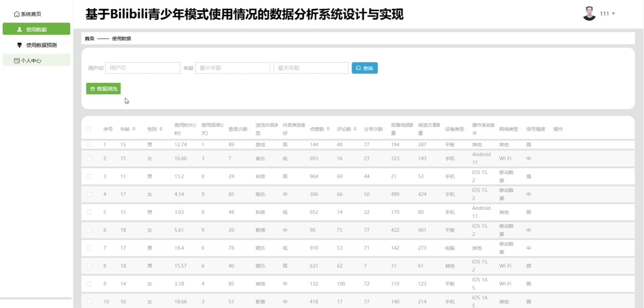Click usage duration 12.74 in row 1

tap(180, 145)
